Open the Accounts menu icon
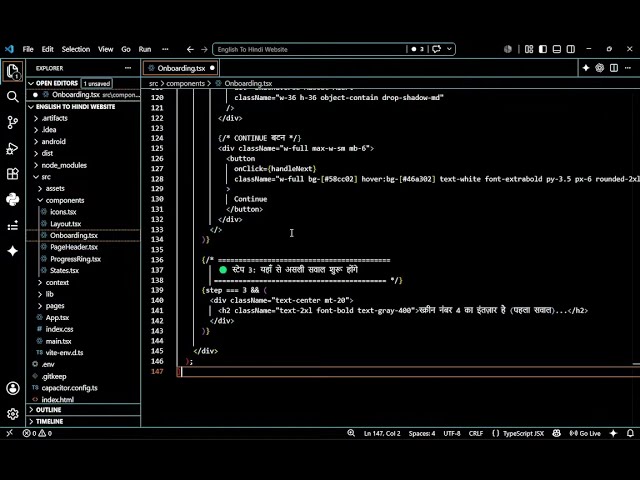 coord(12,388)
